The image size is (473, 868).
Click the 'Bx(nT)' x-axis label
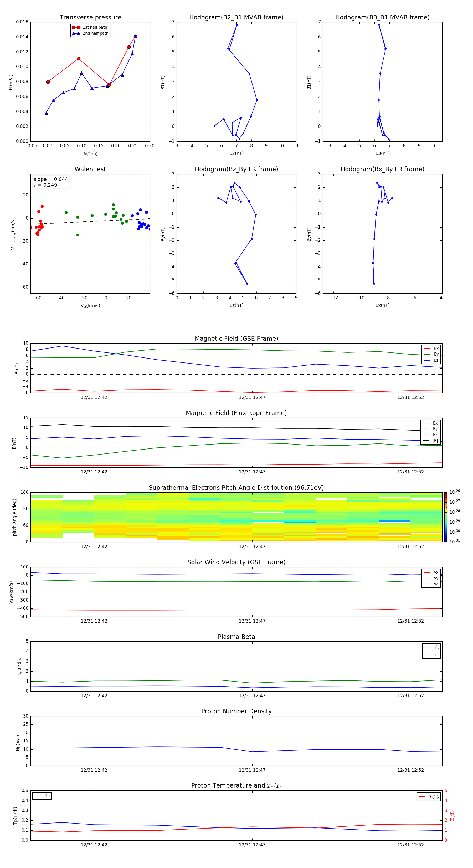click(x=382, y=305)
